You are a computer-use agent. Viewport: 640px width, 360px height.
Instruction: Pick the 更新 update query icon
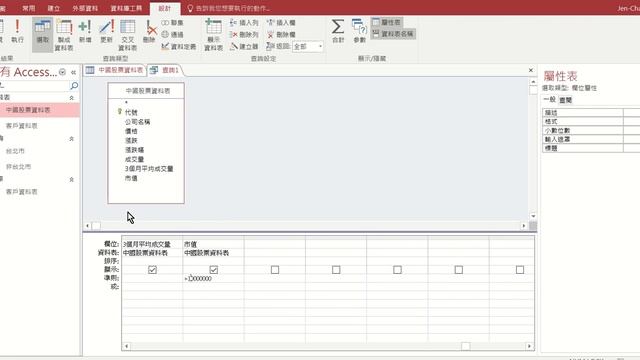(x=106, y=32)
